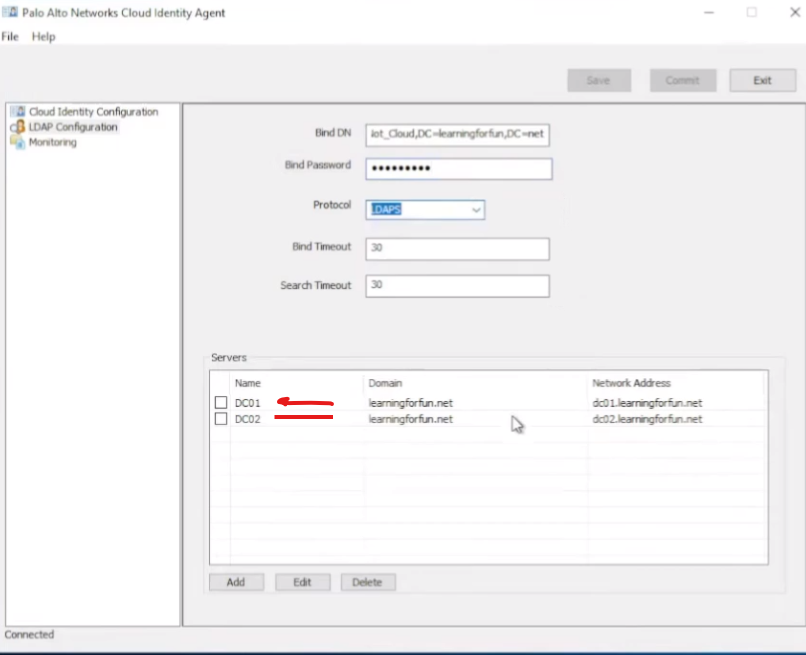Click the Network Address column header

pos(631,383)
